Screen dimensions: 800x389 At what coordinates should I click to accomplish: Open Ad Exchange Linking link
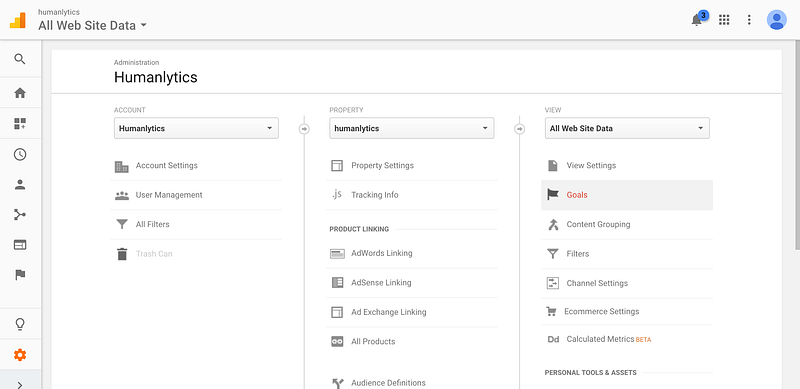click(x=389, y=312)
